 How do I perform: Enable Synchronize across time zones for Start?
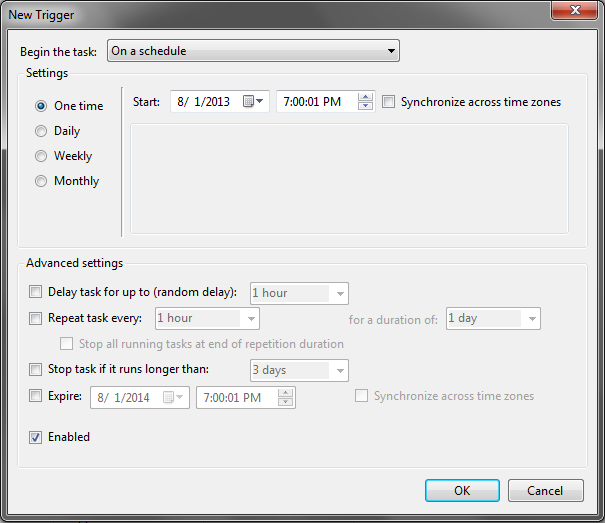tap(389, 102)
